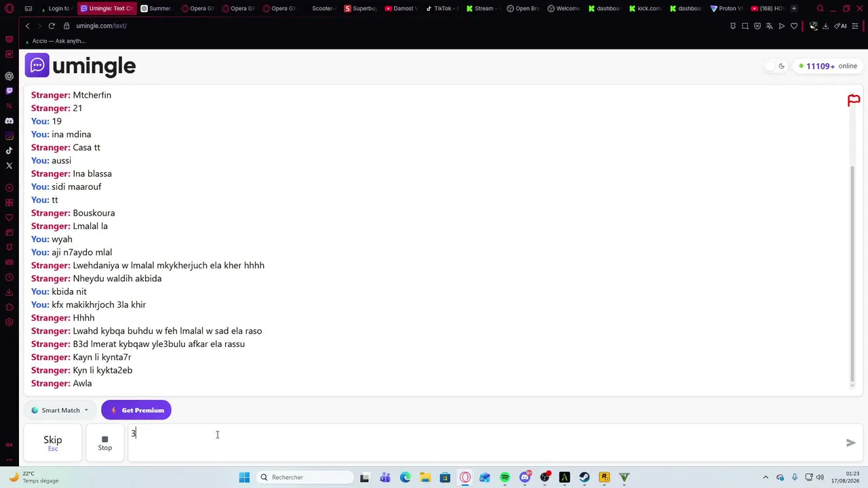Click the player arrow icon in toolbar

[x=782, y=26]
